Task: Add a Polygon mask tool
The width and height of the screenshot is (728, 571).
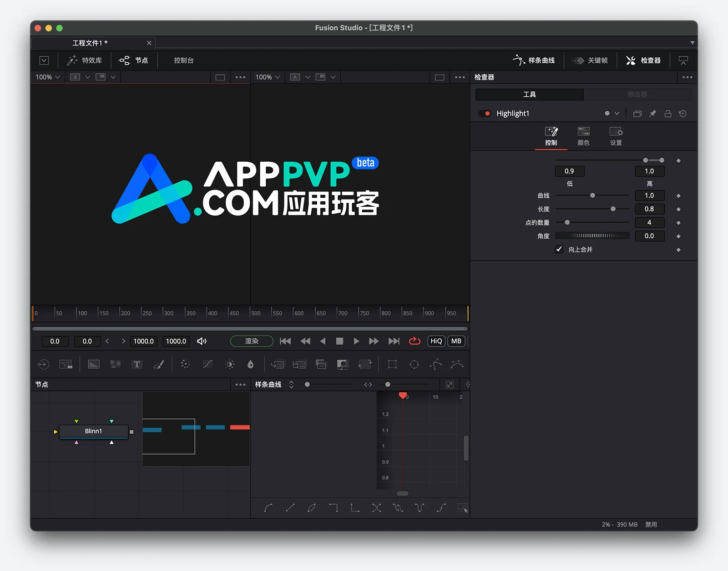Action: (x=435, y=364)
